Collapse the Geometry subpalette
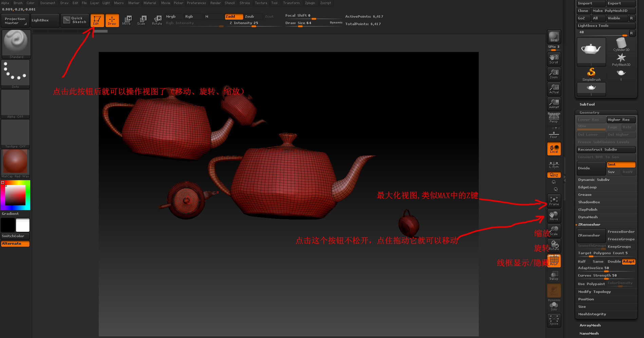 coord(589,113)
